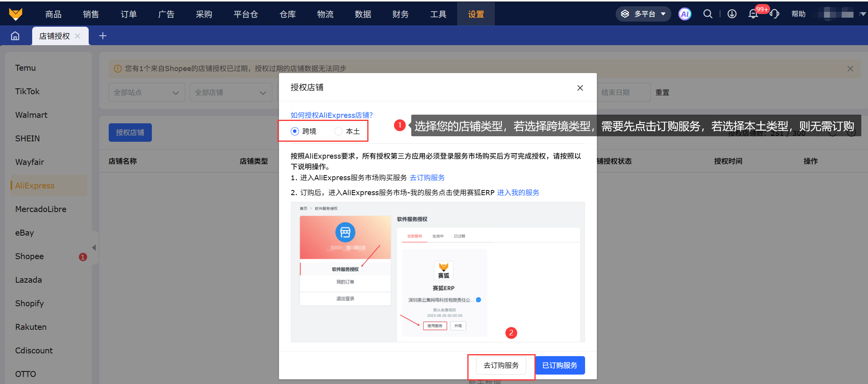Select AliExpress in the sidebar
The width and height of the screenshot is (868, 384).
click(49, 186)
